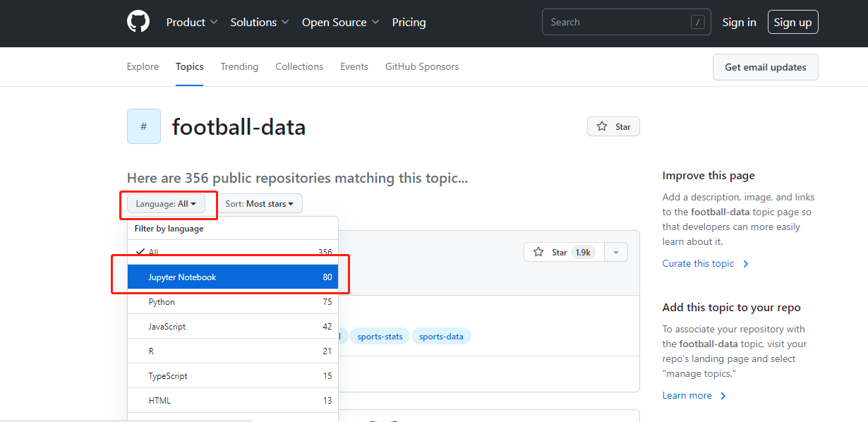Open the Sort: Most stars dropdown

click(x=260, y=204)
